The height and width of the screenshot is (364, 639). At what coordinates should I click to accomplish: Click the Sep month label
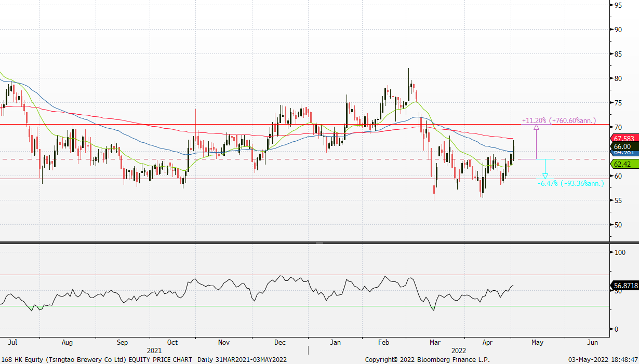pyautogui.click(x=122, y=343)
